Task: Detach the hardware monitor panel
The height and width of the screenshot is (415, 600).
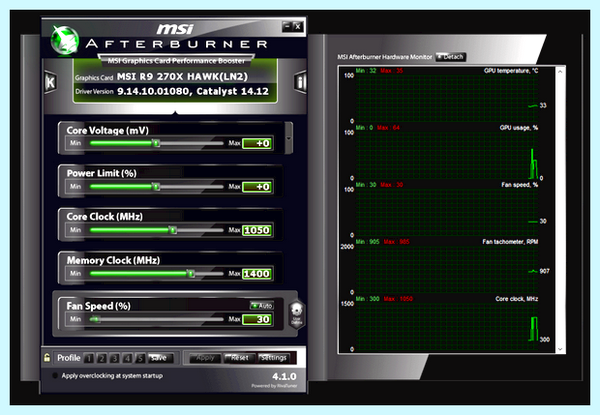Action: (450, 57)
